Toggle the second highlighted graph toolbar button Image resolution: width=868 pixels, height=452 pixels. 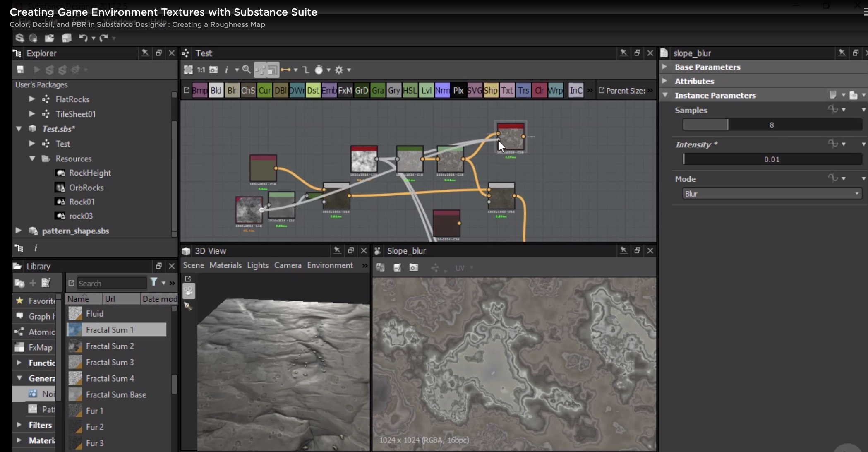(x=273, y=70)
